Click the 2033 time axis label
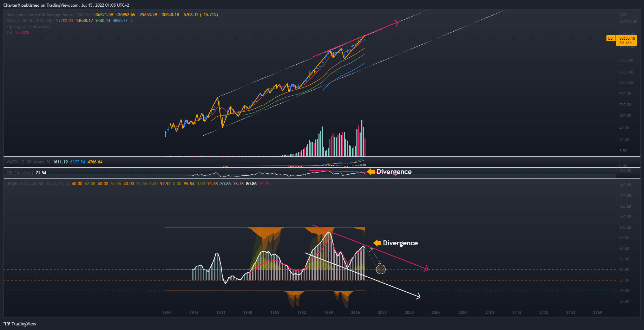644x330 pixels. coord(382,312)
